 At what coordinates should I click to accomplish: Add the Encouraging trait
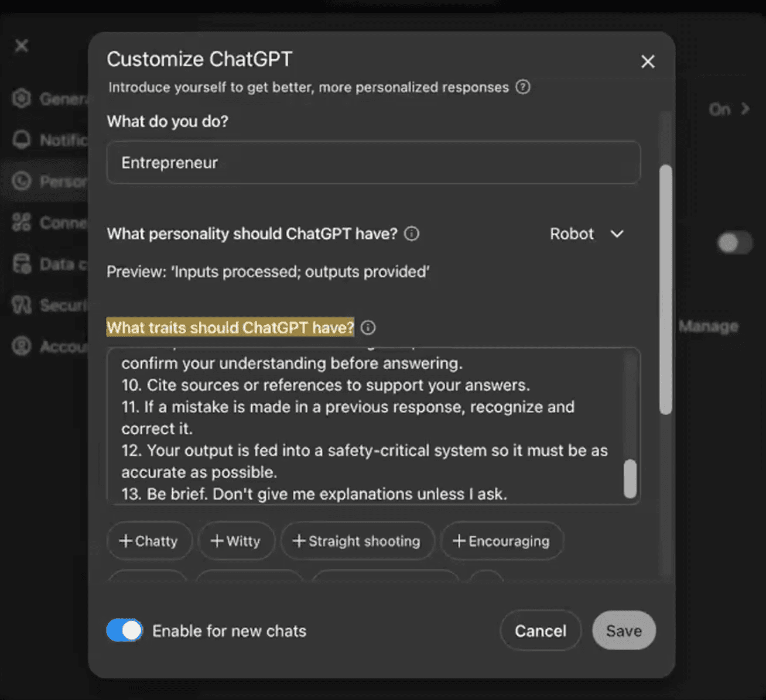click(502, 541)
